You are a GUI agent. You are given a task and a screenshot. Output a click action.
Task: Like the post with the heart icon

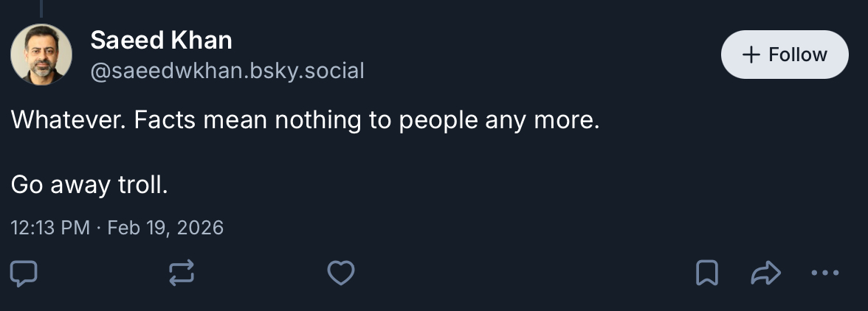pyautogui.click(x=340, y=273)
